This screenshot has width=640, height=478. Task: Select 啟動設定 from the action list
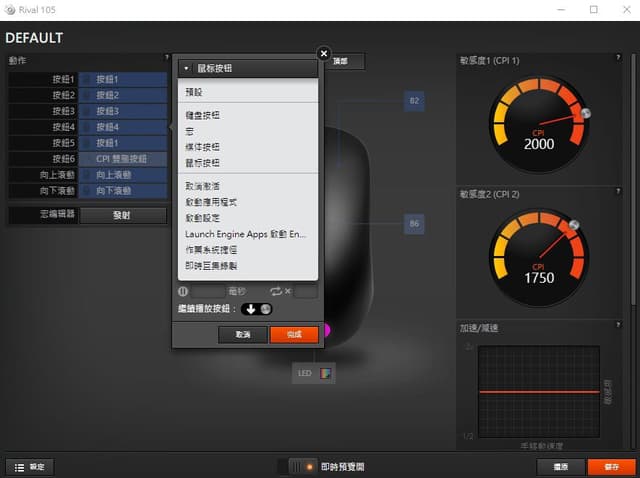click(248, 218)
